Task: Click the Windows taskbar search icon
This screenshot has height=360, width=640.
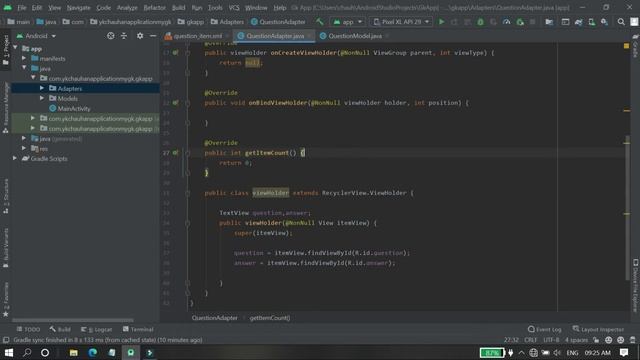Action: tap(27, 353)
